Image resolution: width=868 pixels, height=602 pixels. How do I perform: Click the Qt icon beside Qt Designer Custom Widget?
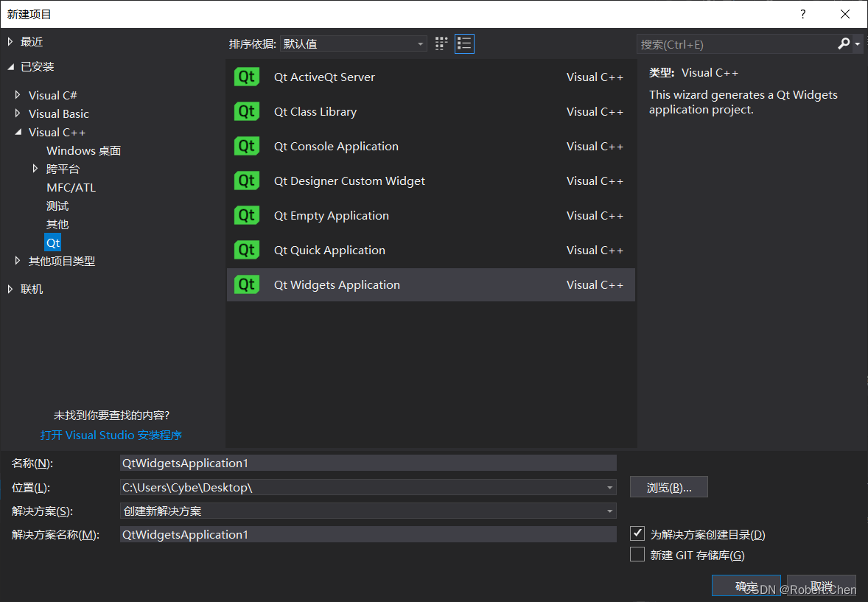tap(247, 181)
